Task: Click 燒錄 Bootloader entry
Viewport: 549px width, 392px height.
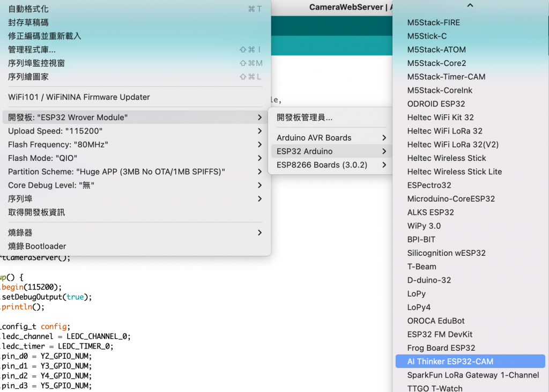Action: pyautogui.click(x=136, y=246)
